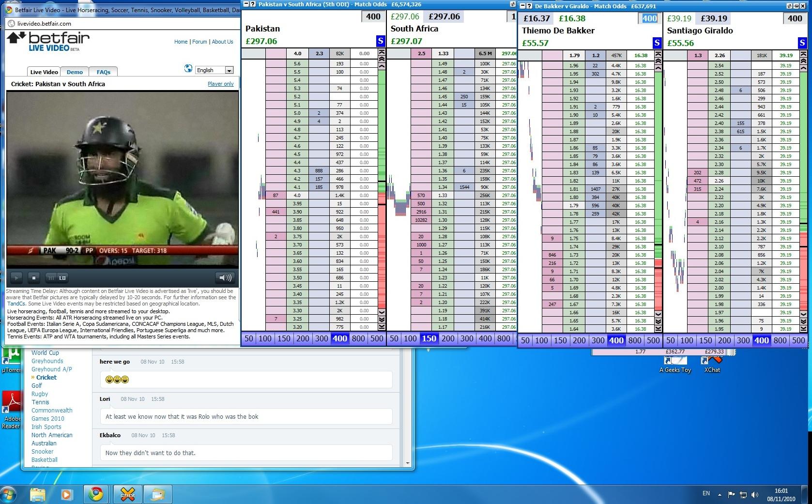
Task: Click the blue S button for Thiemo De Bakker
Action: (x=657, y=43)
